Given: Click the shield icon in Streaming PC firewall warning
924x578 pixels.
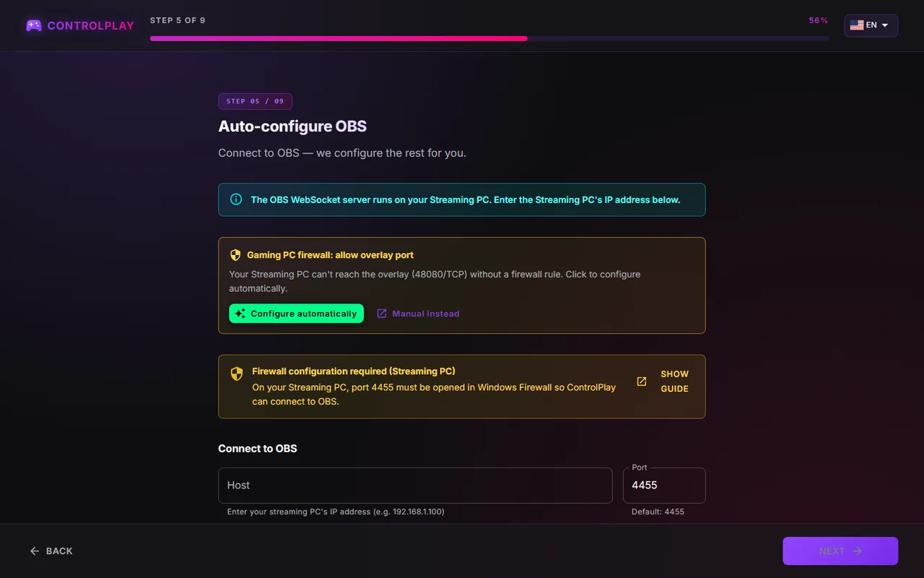Looking at the screenshot, I should pyautogui.click(x=236, y=374).
